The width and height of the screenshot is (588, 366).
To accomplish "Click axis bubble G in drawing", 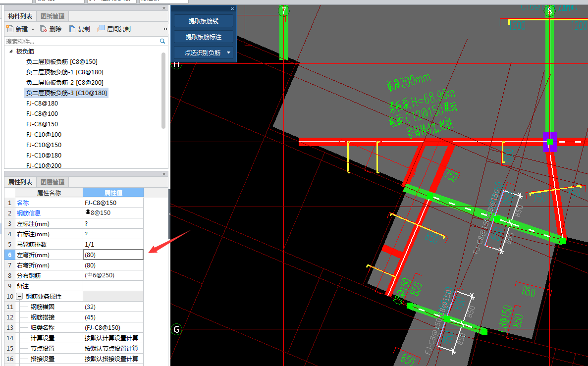I will click(176, 330).
